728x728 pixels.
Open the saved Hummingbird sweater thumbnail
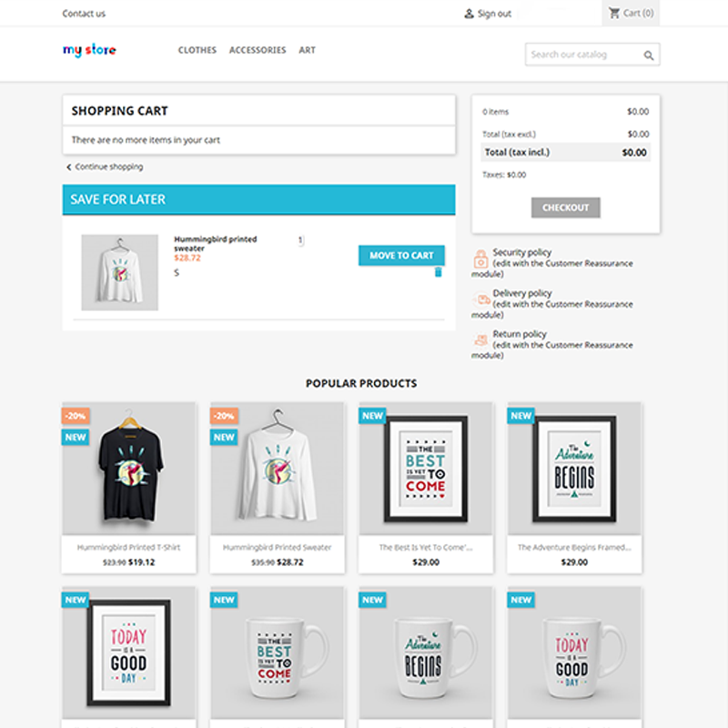tap(120, 272)
